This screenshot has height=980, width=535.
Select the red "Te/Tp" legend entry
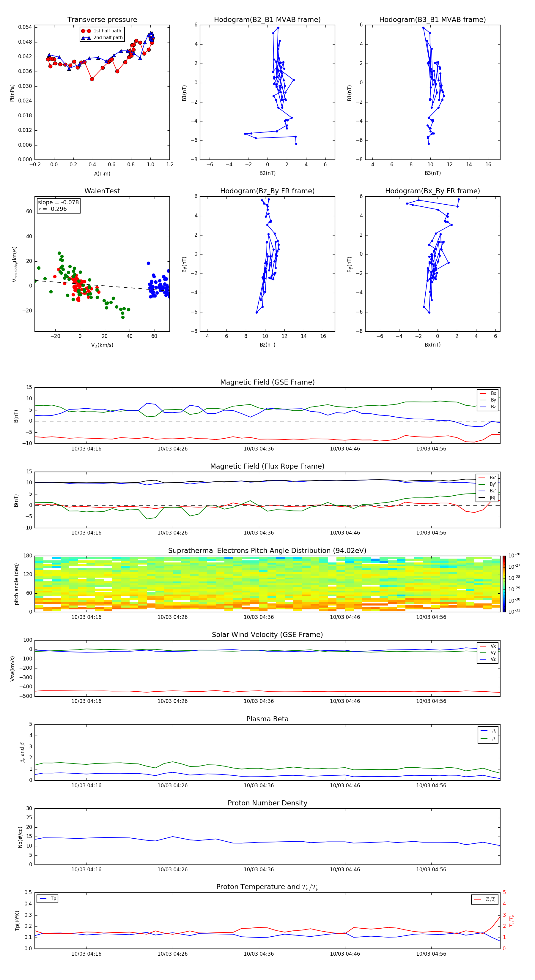tap(485, 899)
